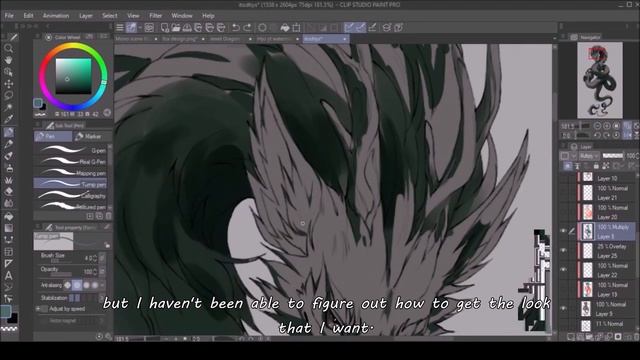Screen dimensions: 640x360
Task: Open Brush Size dynamics settings button
Action: click(x=102, y=258)
